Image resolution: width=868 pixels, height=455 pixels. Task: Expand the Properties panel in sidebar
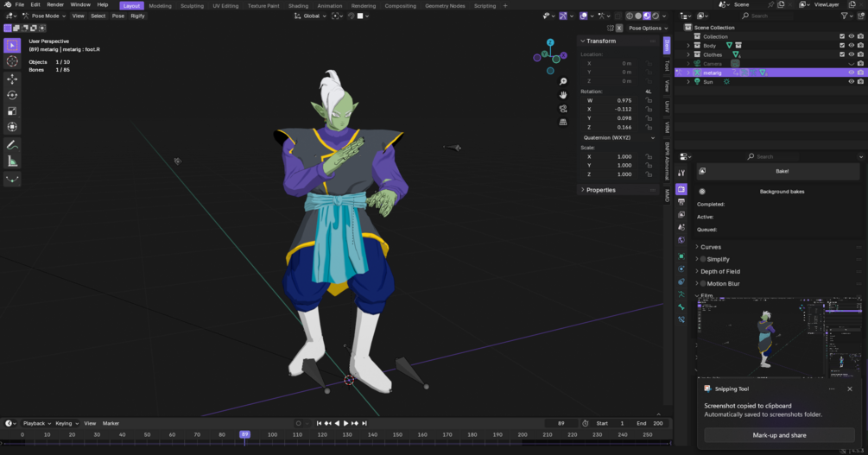[x=600, y=190]
